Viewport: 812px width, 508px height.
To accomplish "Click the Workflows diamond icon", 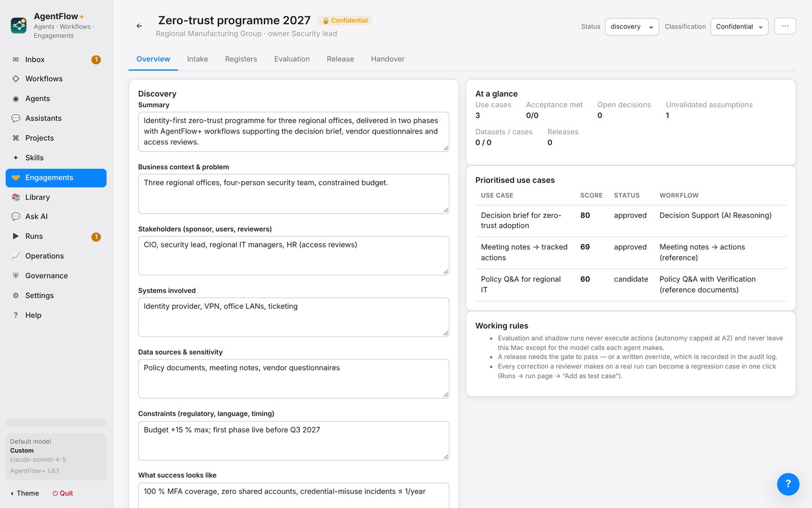I will 16,78.
